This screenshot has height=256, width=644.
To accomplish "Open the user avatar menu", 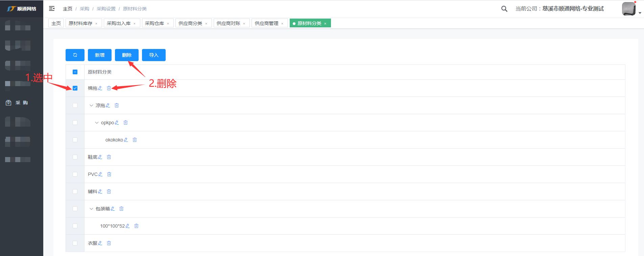I will [629, 9].
